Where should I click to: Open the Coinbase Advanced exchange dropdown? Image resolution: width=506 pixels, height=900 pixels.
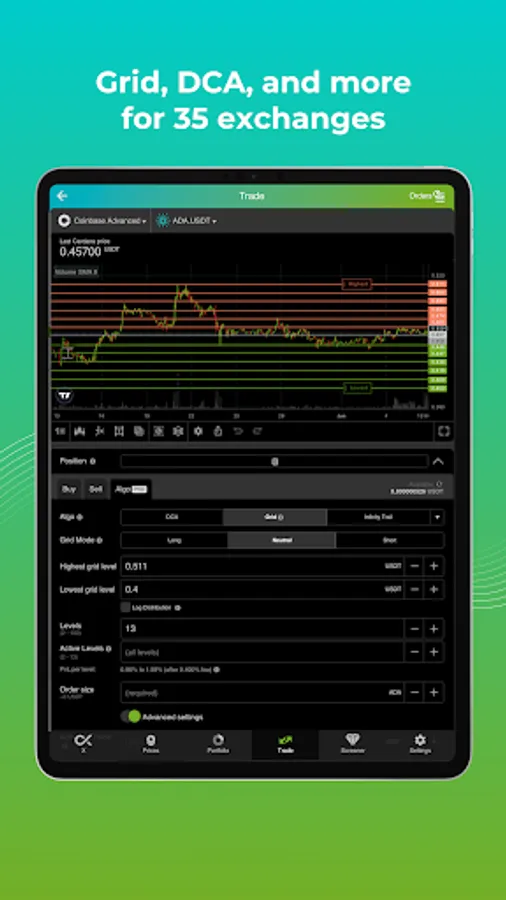(102, 220)
